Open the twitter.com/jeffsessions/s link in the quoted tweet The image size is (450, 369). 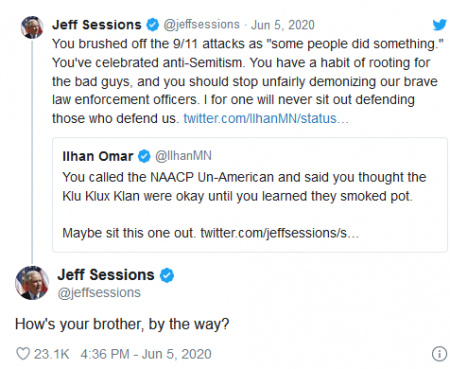tap(279, 233)
